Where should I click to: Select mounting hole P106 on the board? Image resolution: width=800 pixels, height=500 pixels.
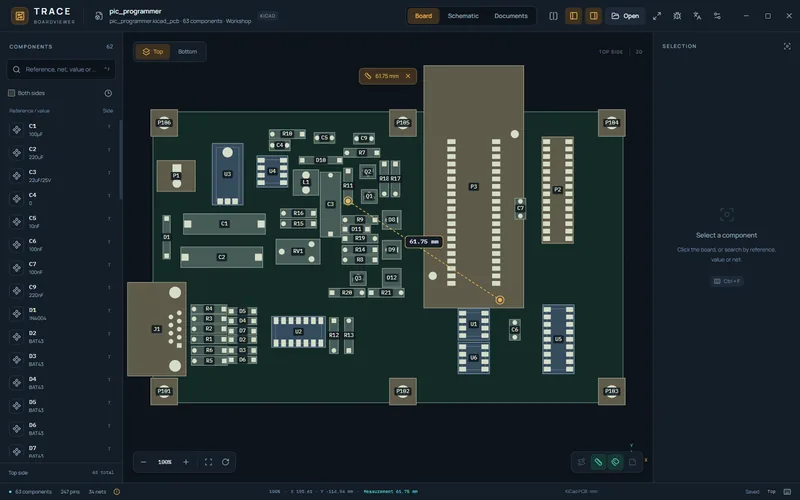164,122
